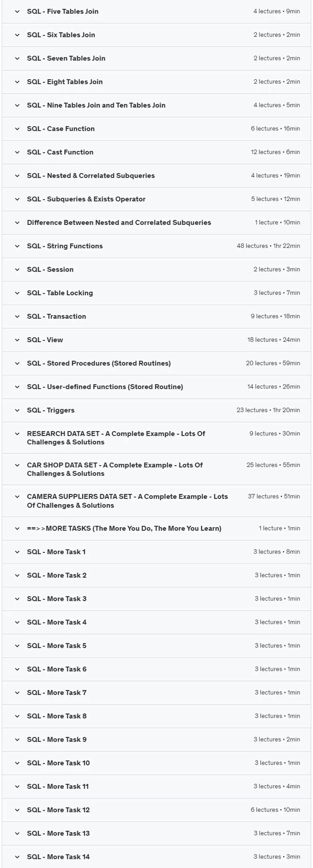Expand SQL - More Task 5 section
Viewport: 313px width, 868px height.
click(156, 646)
